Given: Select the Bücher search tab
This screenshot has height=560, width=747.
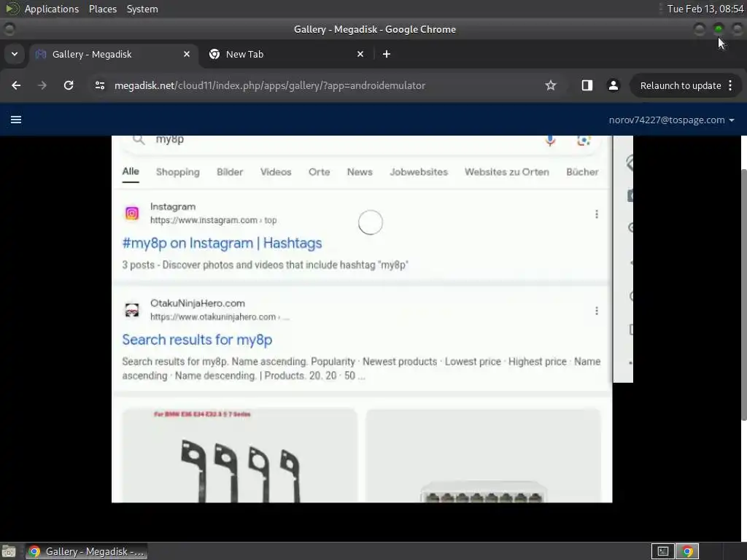Looking at the screenshot, I should [582, 172].
